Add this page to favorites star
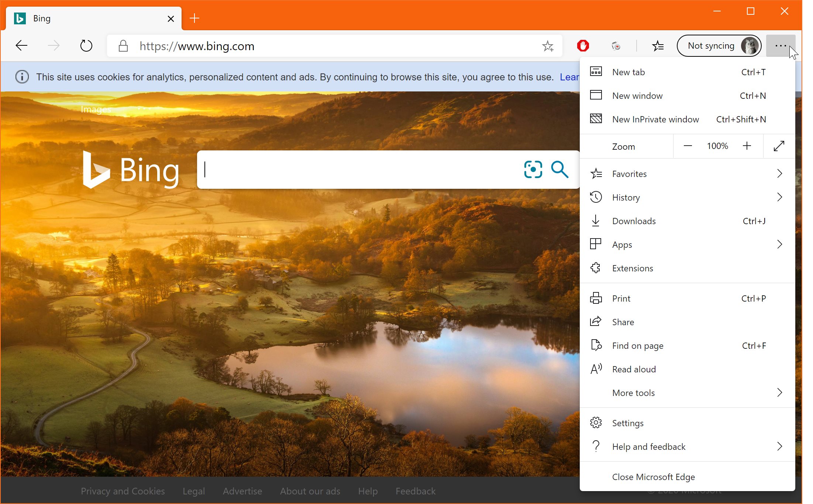Image resolution: width=813 pixels, height=504 pixels. pos(548,46)
